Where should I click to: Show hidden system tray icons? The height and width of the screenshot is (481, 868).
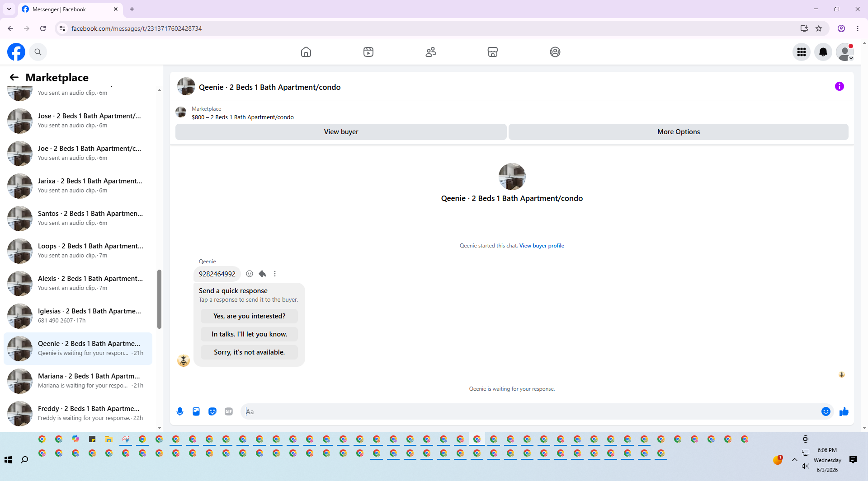click(795, 460)
